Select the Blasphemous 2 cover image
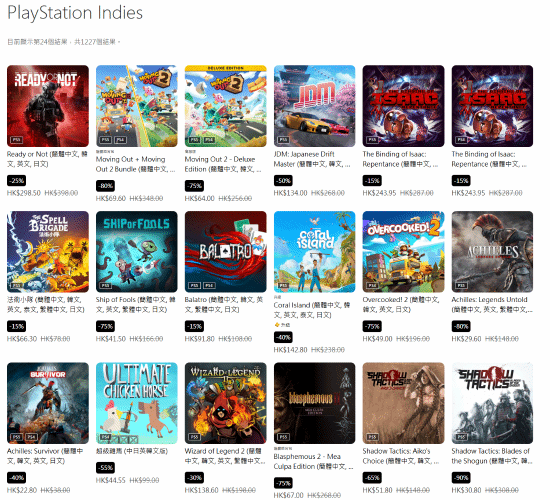 click(314, 403)
